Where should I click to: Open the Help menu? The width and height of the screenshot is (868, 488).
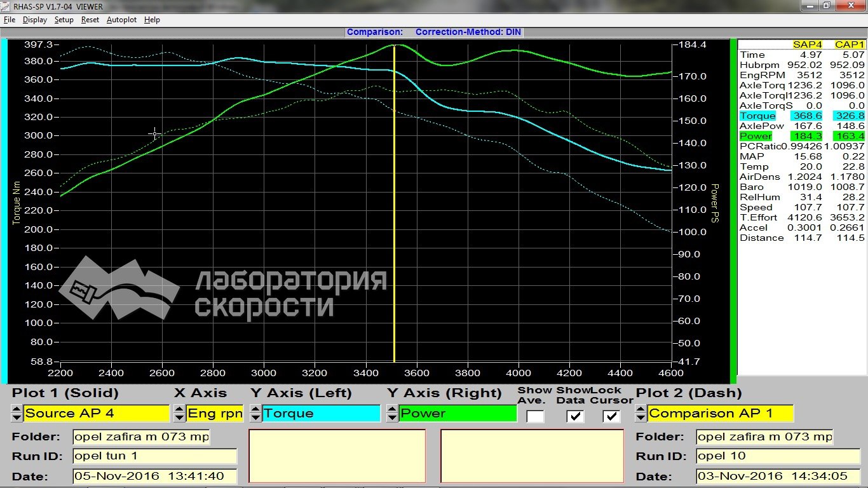pyautogui.click(x=152, y=20)
